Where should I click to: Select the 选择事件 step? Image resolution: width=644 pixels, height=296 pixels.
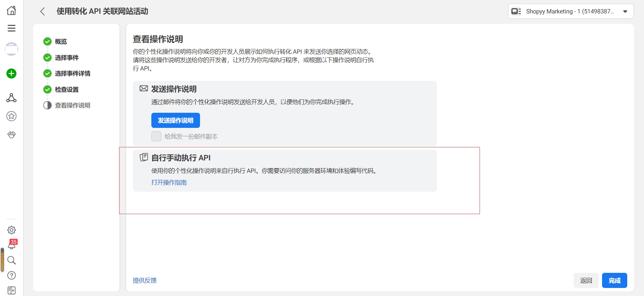[x=66, y=58]
